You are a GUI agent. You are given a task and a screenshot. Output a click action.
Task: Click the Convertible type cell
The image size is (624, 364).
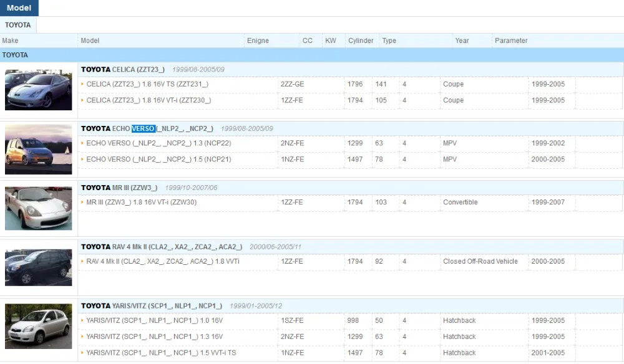[461, 202]
